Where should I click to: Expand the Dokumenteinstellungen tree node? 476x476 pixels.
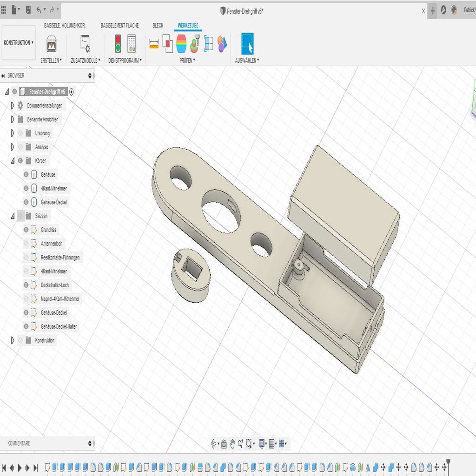pos(13,106)
